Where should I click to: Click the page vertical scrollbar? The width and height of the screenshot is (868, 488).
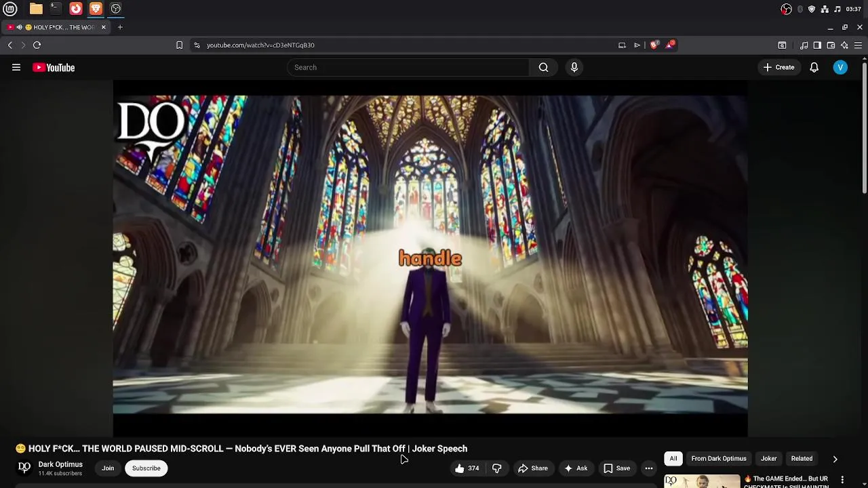click(x=864, y=127)
